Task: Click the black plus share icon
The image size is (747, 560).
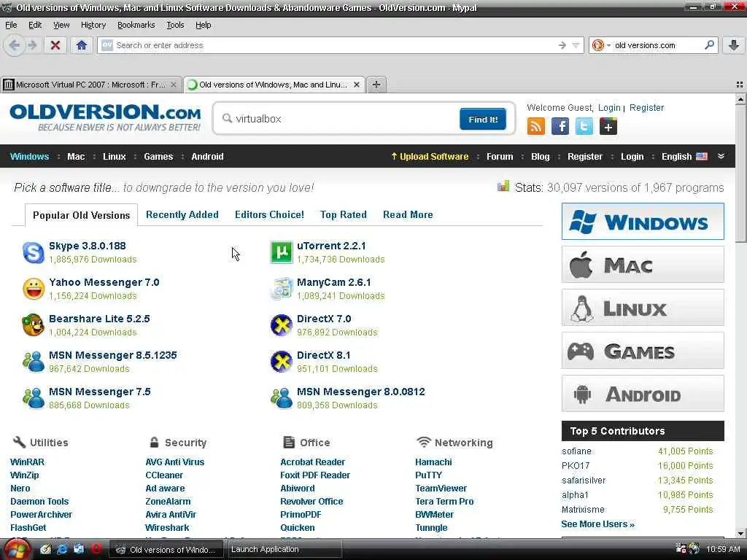Action: pyautogui.click(x=608, y=126)
